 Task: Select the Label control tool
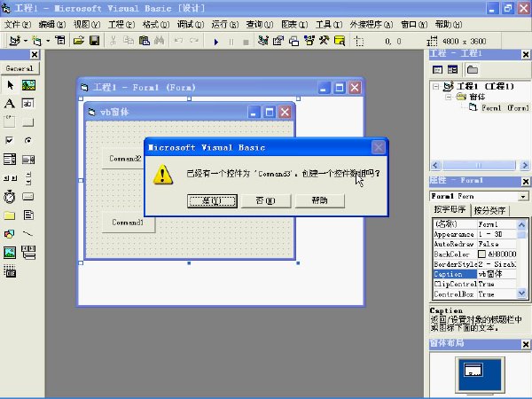(x=10, y=103)
